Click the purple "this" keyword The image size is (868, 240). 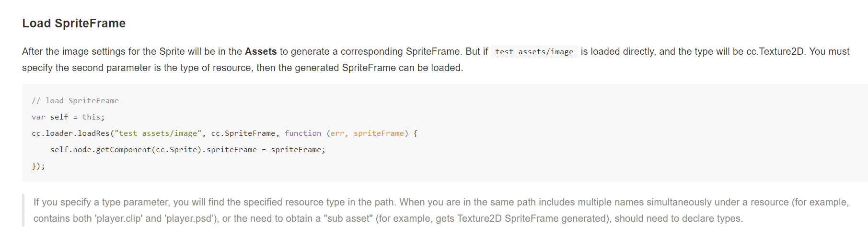click(91, 117)
